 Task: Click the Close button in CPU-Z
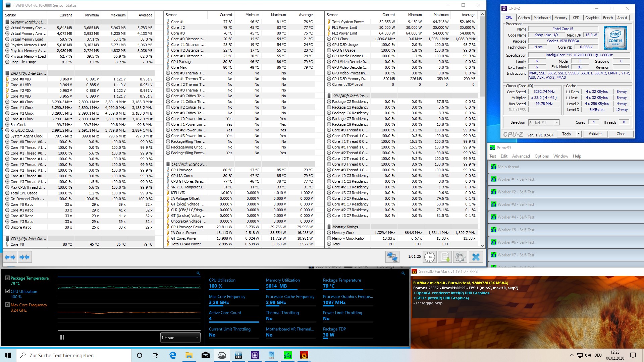click(621, 134)
